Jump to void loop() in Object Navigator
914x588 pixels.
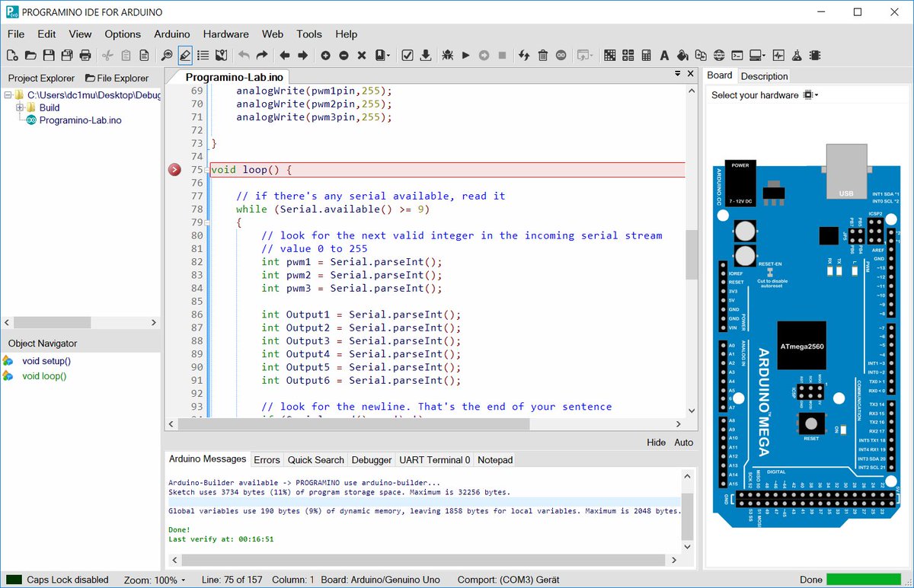click(44, 375)
